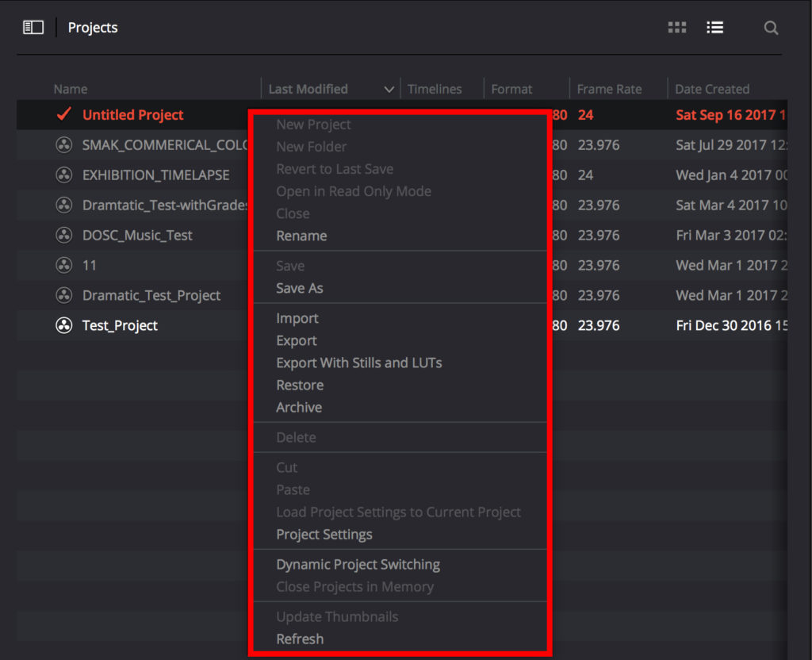
Task: Select the Dramtatic_Test-withGrades project name
Action: (x=165, y=205)
